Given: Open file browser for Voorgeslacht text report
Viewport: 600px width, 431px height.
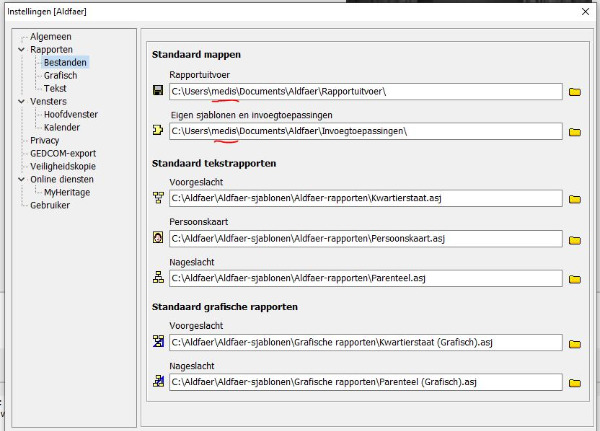Looking at the screenshot, I should point(575,199).
